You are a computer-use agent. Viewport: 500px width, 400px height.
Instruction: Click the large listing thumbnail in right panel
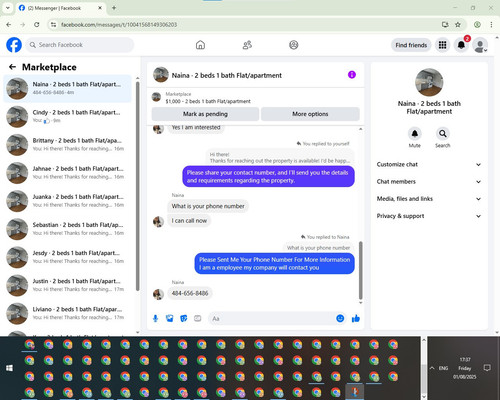tap(429, 82)
